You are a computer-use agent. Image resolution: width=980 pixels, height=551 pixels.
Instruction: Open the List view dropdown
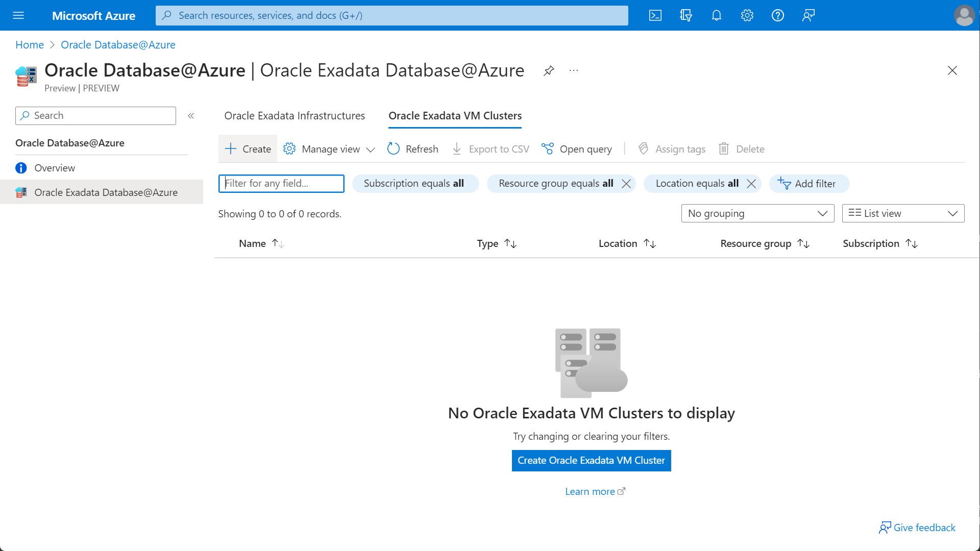point(902,213)
